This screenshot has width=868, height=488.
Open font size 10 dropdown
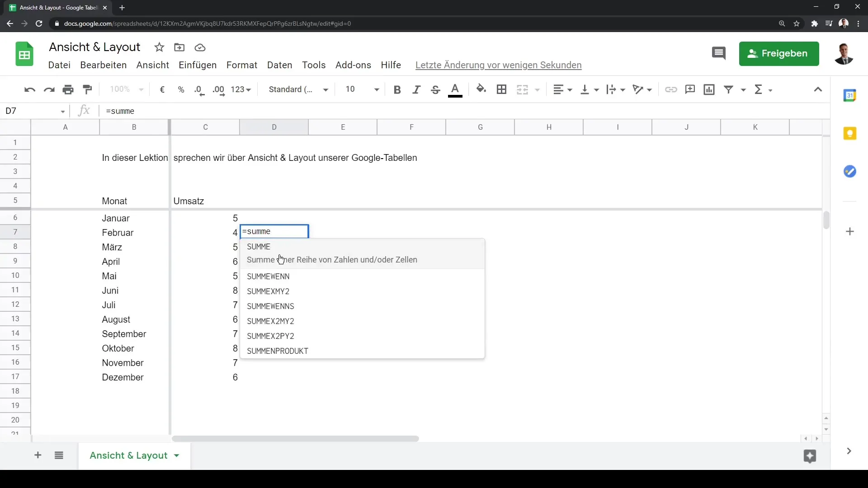tap(362, 89)
